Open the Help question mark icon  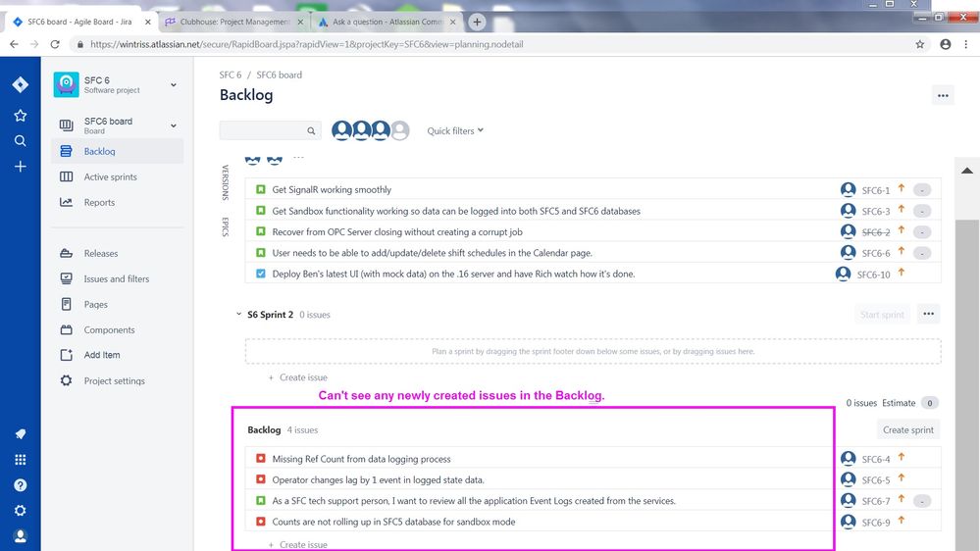tap(20, 485)
